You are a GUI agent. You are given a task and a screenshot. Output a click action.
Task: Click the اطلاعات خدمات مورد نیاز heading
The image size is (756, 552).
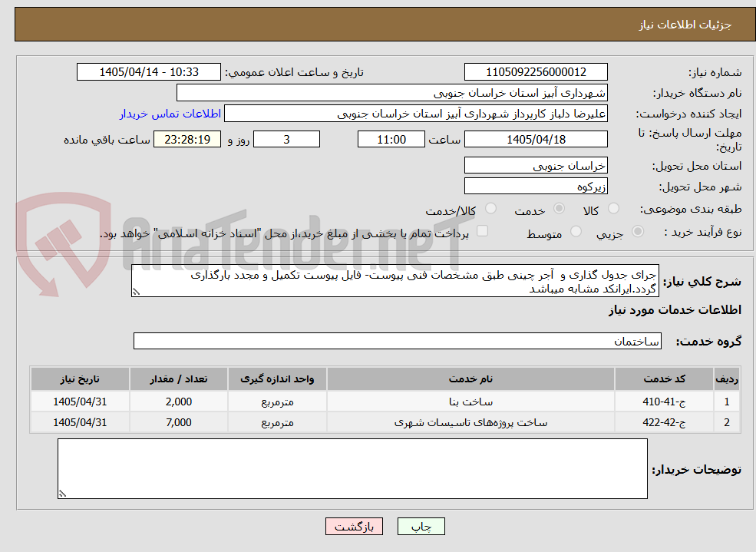click(675, 309)
